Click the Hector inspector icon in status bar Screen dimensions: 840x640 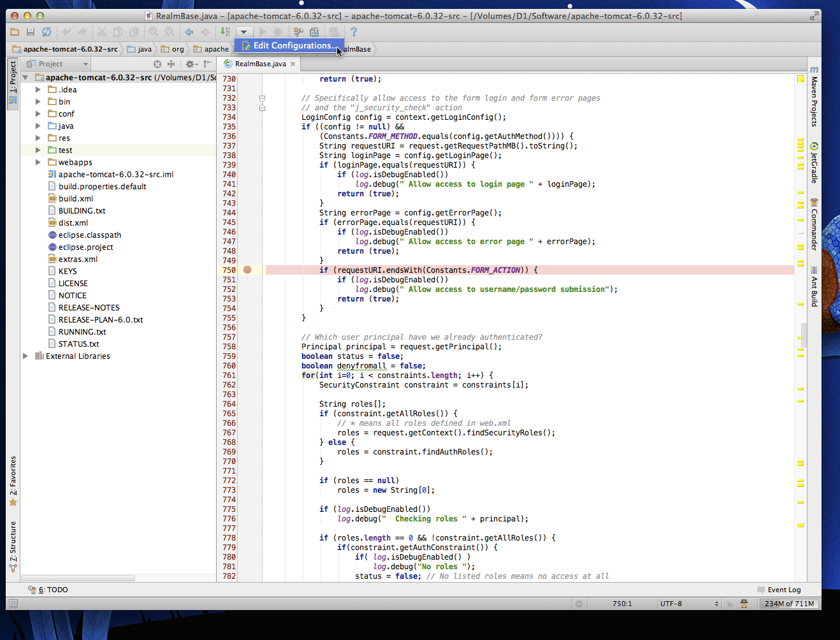coord(744,604)
